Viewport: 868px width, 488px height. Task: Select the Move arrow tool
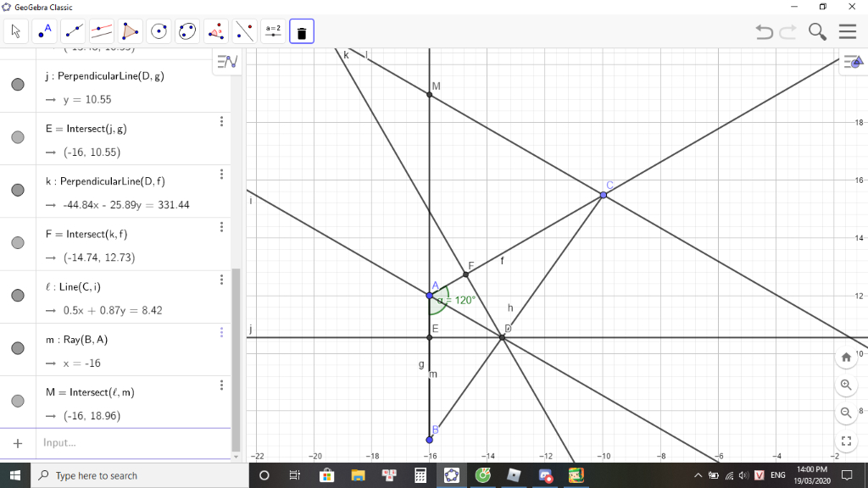(x=16, y=31)
